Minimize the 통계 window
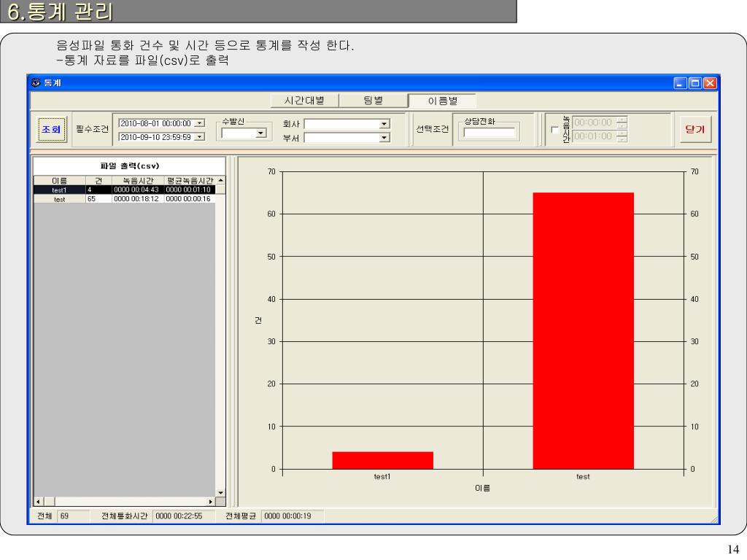 tap(681, 83)
